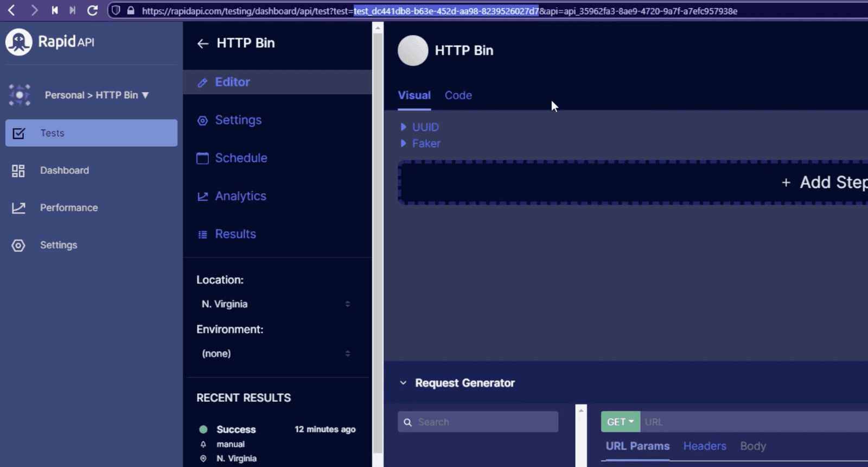Switch to the Body tab

click(x=753, y=446)
